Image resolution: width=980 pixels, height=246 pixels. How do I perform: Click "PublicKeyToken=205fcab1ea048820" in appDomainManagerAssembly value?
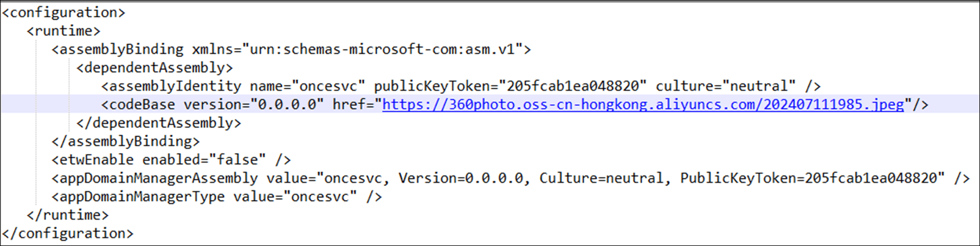point(808,178)
